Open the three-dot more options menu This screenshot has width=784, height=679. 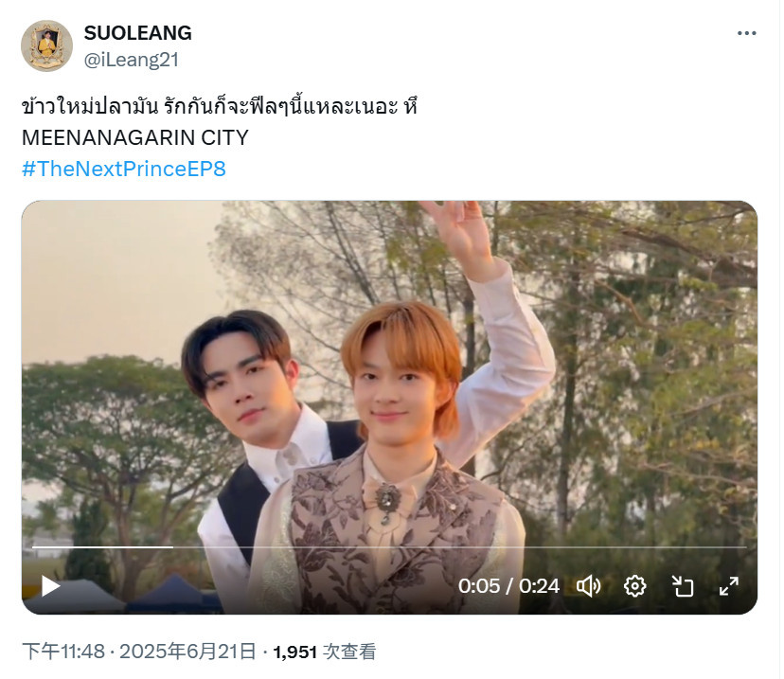(746, 33)
